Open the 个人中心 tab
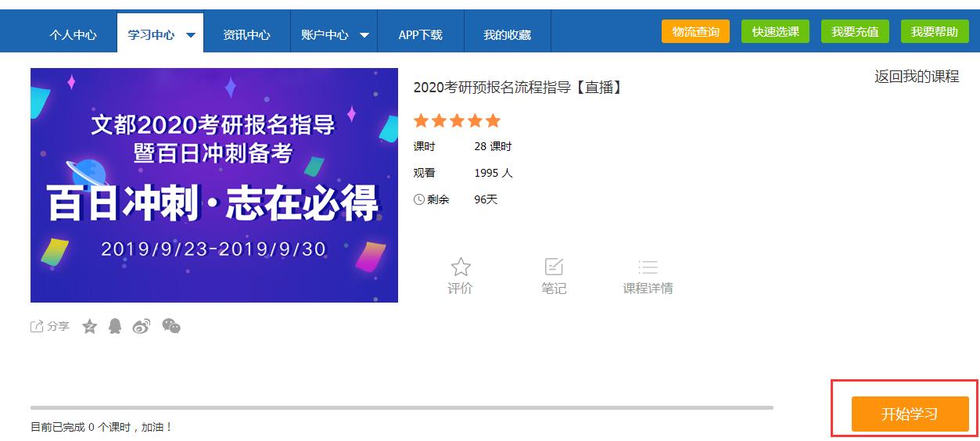The width and height of the screenshot is (980, 441). 74,34
